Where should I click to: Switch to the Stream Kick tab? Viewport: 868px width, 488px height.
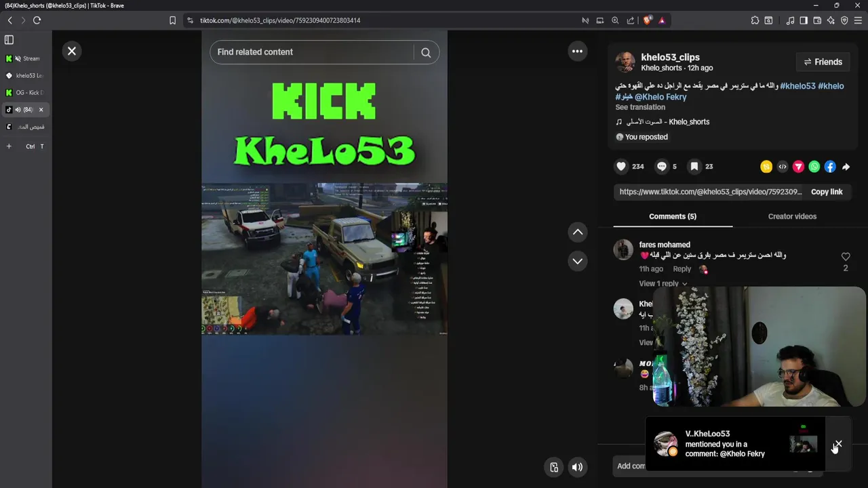(26, 58)
